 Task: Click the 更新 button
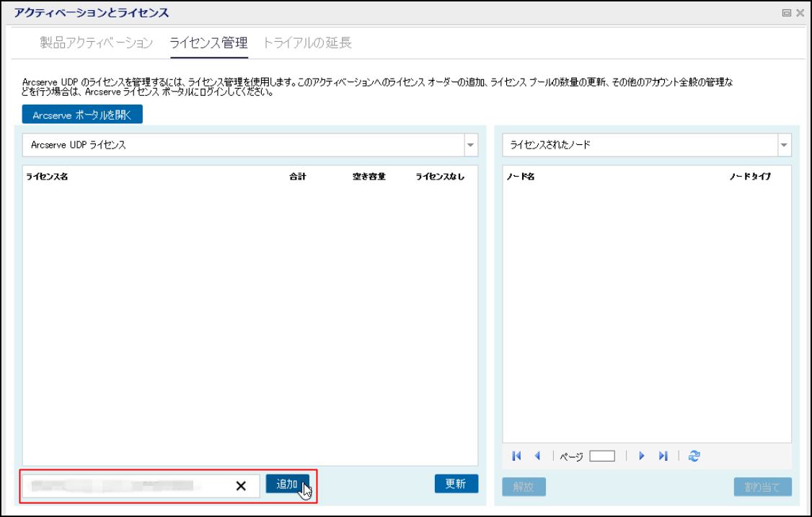tap(456, 484)
